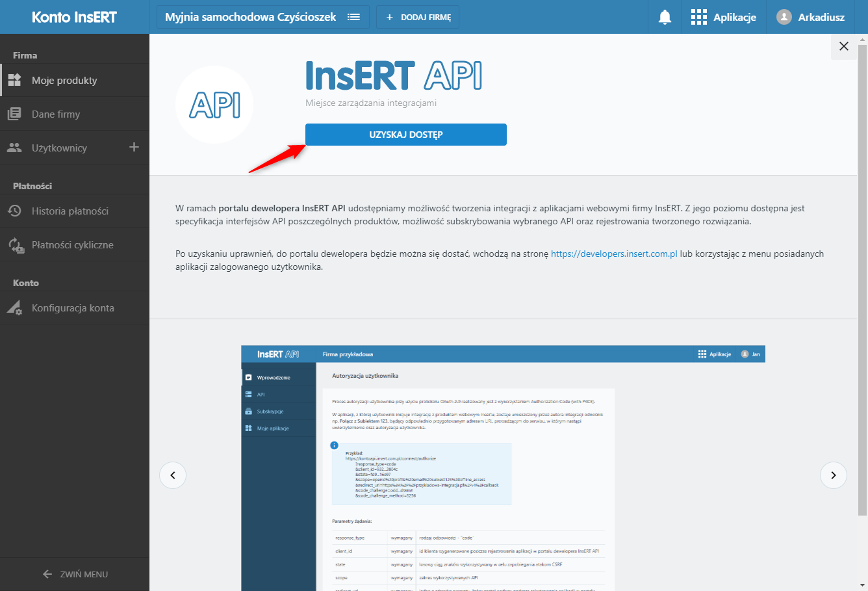Click the Historia płatności clock icon
Image resolution: width=868 pixels, height=591 pixels.
click(14, 211)
